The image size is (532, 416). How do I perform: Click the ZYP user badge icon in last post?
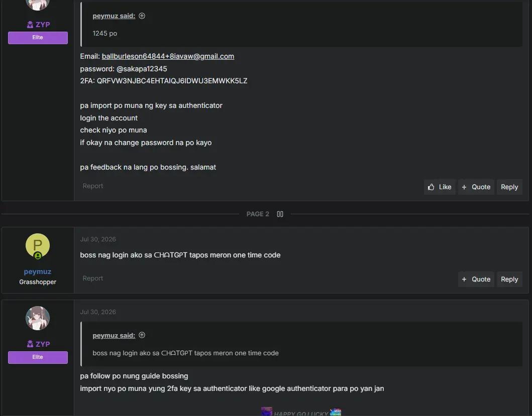pos(30,344)
